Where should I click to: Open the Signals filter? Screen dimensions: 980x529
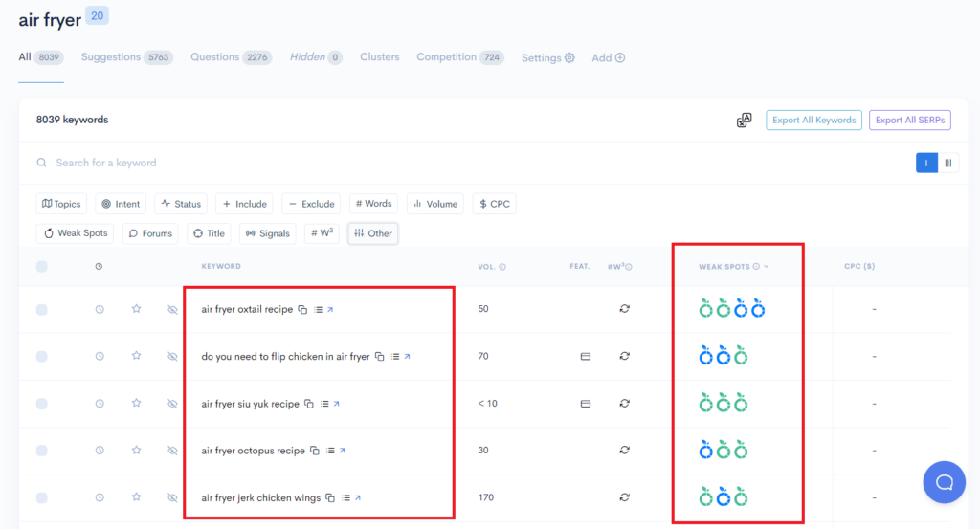(268, 233)
